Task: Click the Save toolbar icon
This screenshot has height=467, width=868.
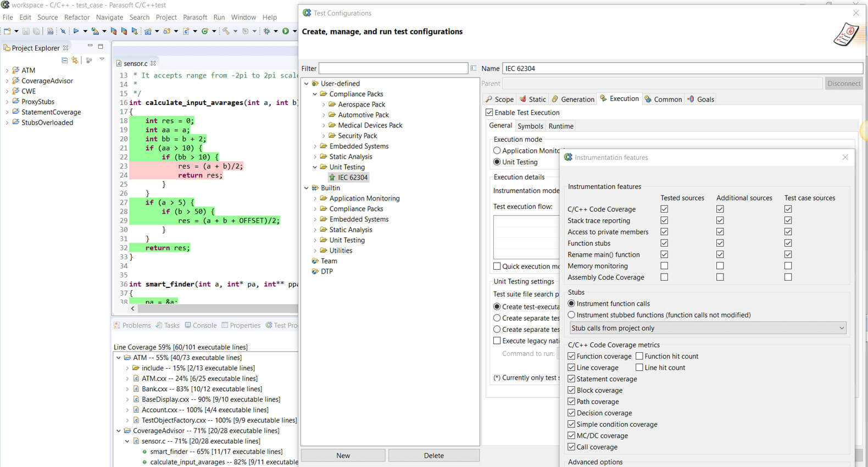Action: click(x=26, y=31)
